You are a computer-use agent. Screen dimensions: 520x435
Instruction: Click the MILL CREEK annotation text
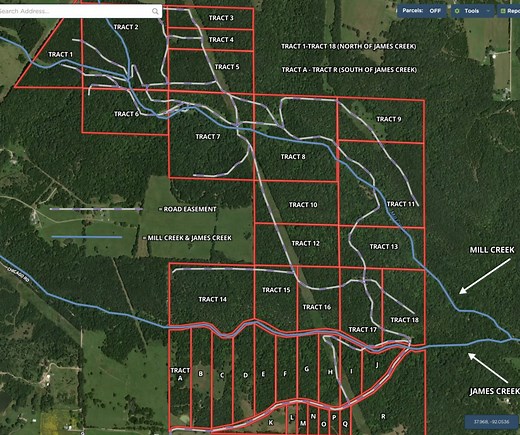pos(492,250)
